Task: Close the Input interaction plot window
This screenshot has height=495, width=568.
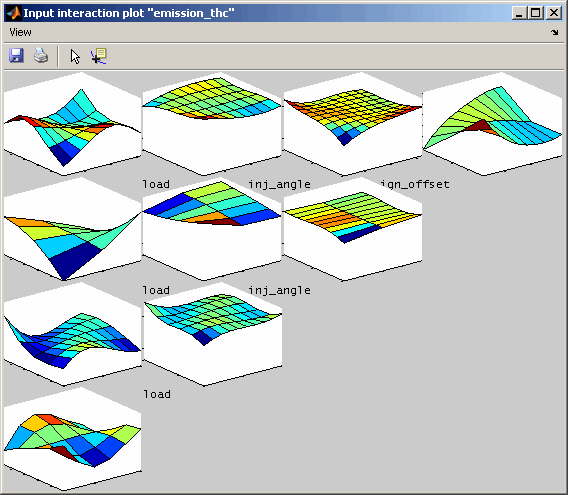Action: point(554,13)
